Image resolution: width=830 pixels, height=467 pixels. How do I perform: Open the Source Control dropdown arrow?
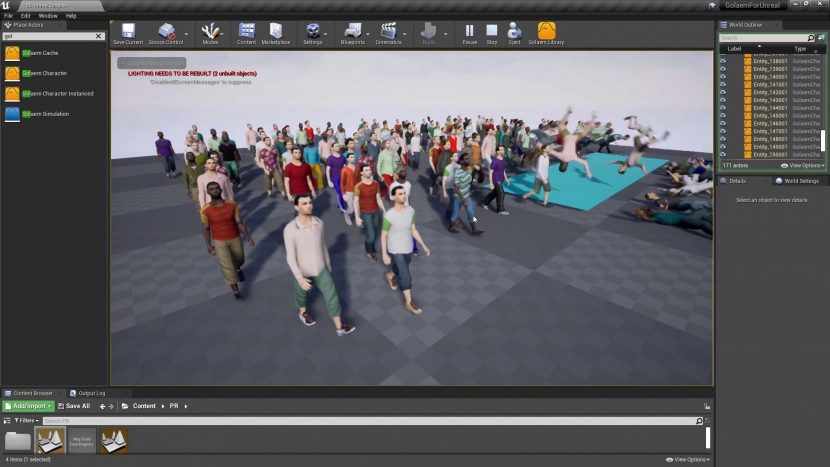(x=186, y=34)
